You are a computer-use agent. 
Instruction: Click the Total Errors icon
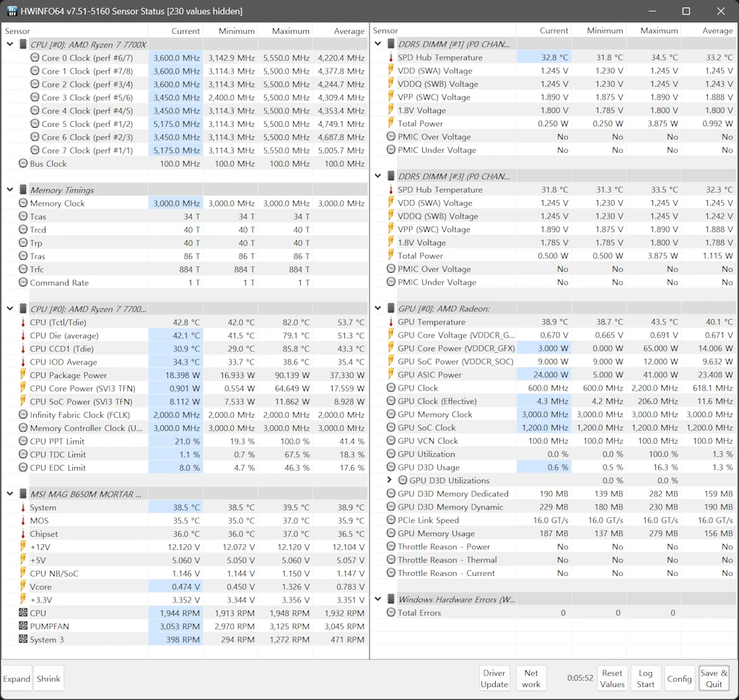click(x=390, y=613)
